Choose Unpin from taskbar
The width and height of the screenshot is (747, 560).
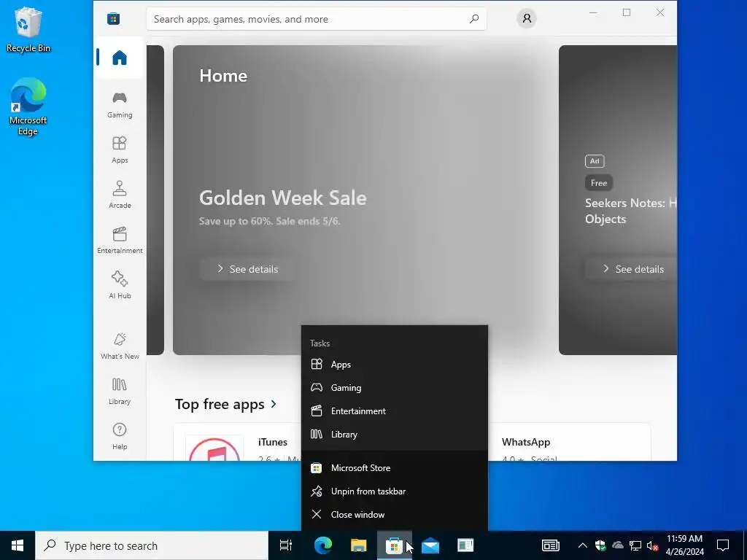395,491
